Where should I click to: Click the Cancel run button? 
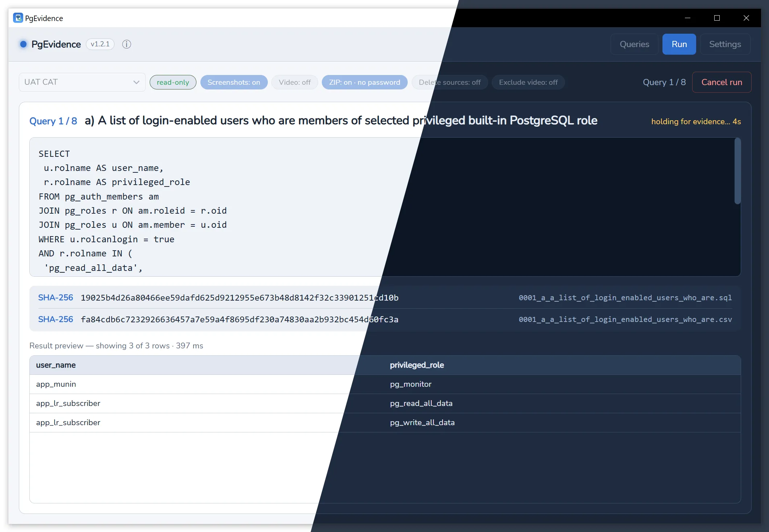pos(722,82)
